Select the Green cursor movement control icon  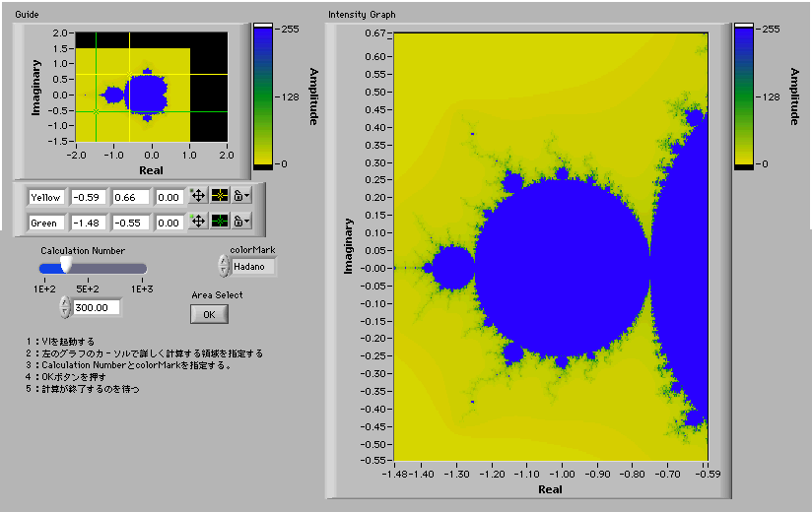(198, 222)
